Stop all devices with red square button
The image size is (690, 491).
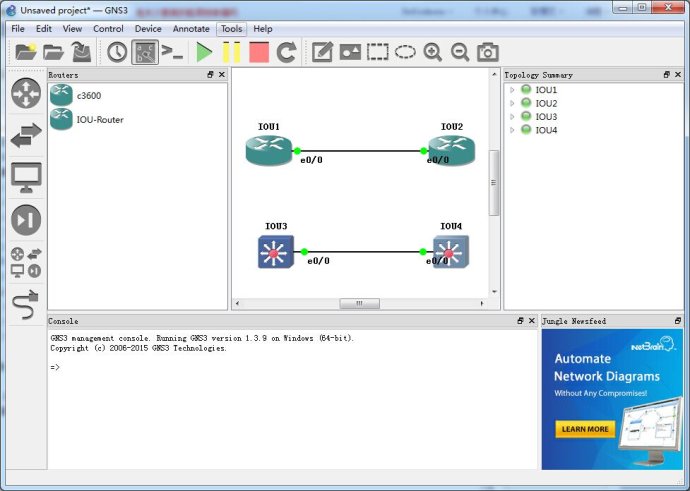[x=259, y=52]
